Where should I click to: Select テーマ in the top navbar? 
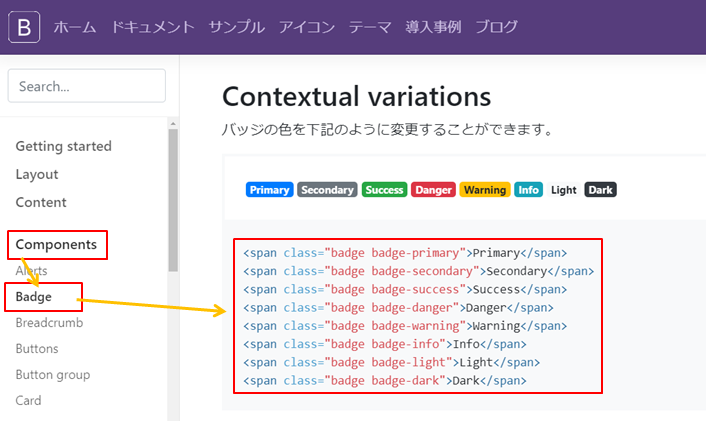[x=370, y=27]
